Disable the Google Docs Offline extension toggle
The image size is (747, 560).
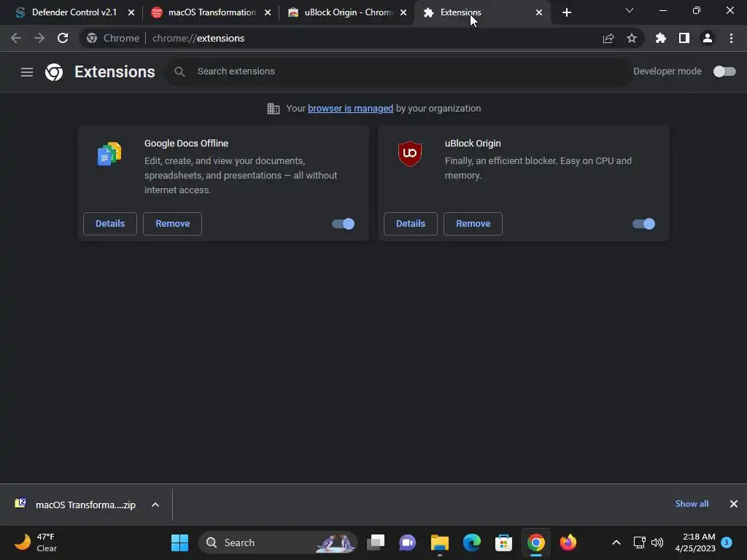[x=344, y=224]
